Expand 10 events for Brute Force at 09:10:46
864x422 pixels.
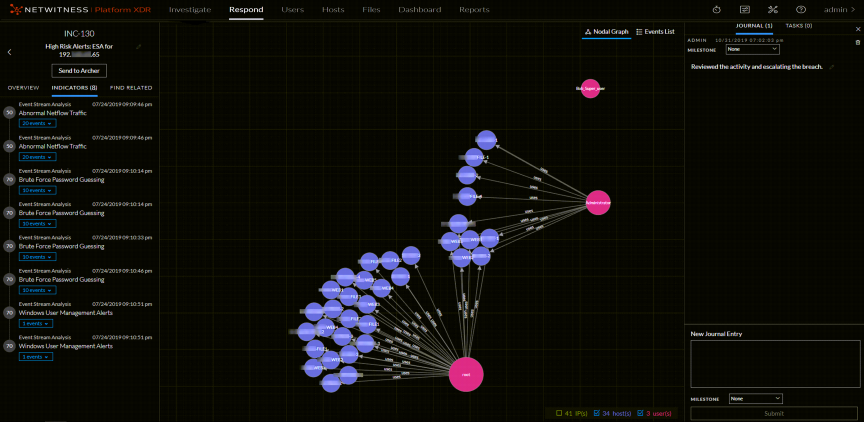pos(37,290)
